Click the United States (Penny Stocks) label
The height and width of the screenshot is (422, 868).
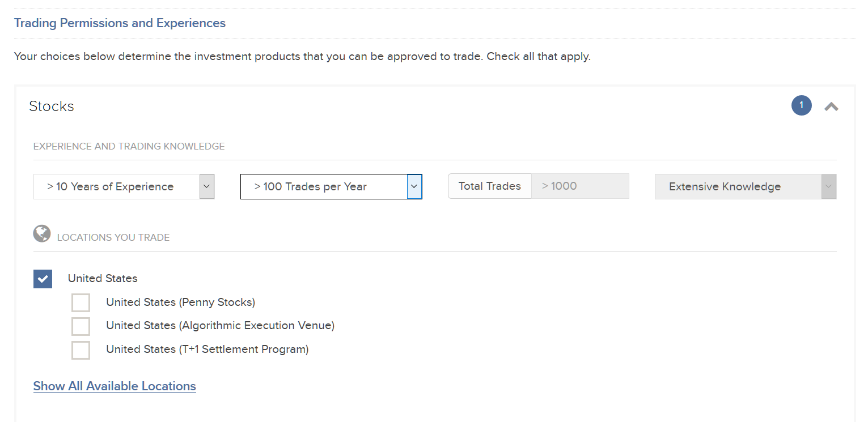point(180,302)
